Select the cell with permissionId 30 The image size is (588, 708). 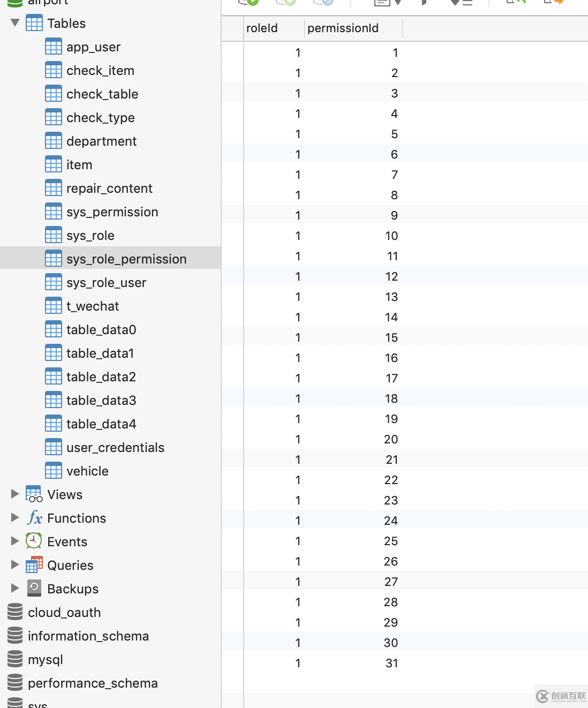(353, 643)
